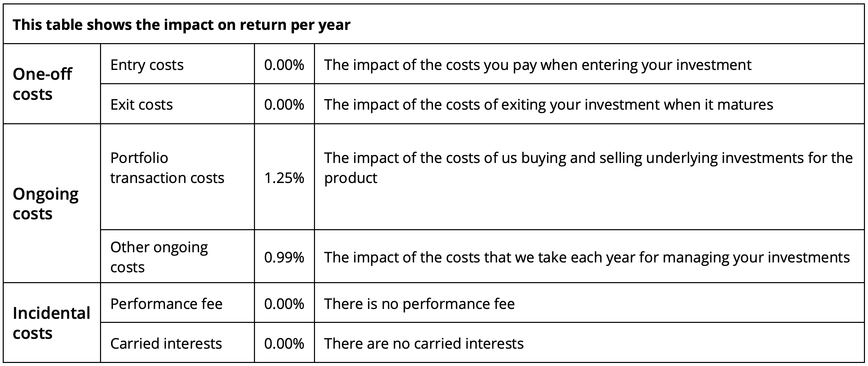Select the managing your investments description
This screenshot has height=366, width=868.
[587, 257]
